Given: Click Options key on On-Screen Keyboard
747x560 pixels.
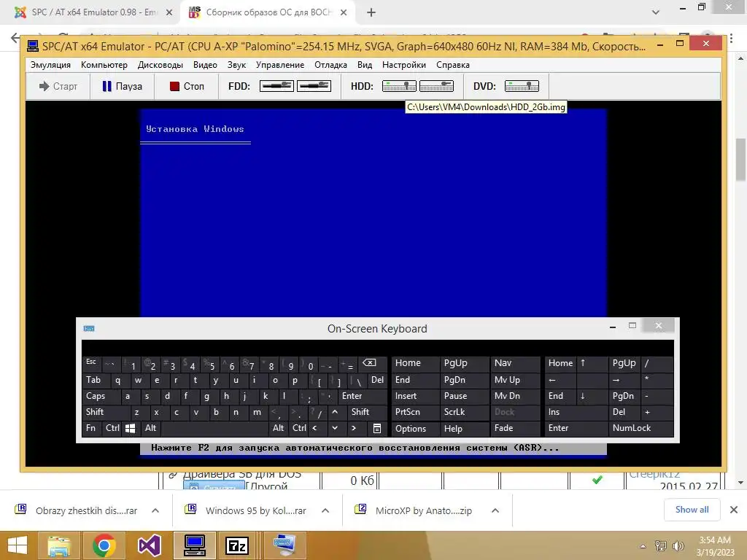Looking at the screenshot, I should 415,428.
